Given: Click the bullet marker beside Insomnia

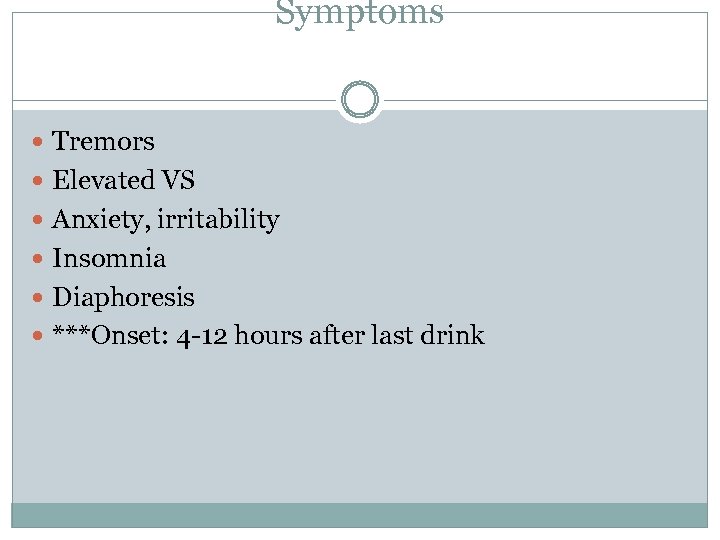Looking at the screenshot, I should [37, 260].
